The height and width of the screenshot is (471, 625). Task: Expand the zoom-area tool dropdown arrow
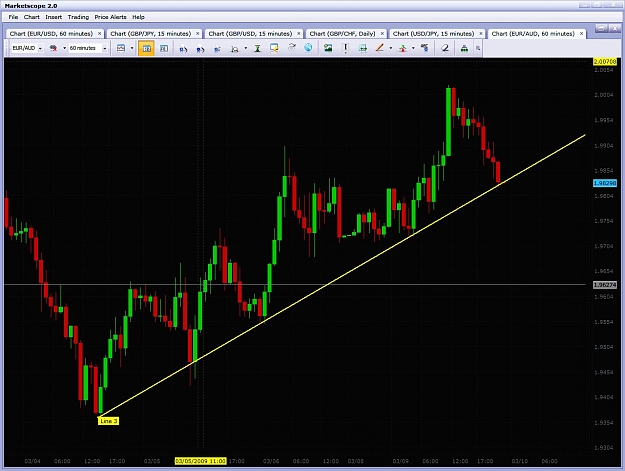(x=246, y=48)
